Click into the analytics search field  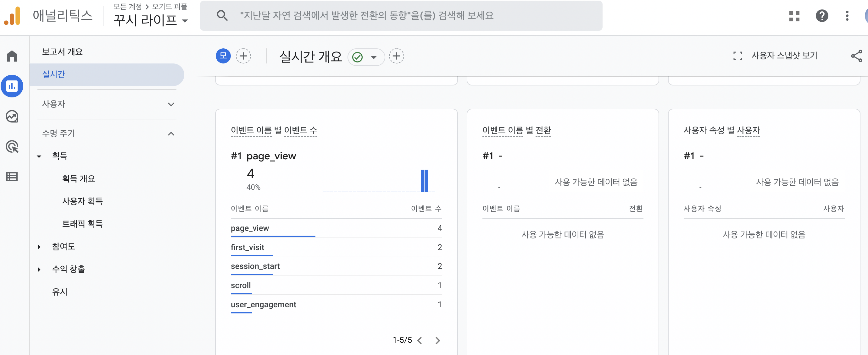(x=401, y=15)
